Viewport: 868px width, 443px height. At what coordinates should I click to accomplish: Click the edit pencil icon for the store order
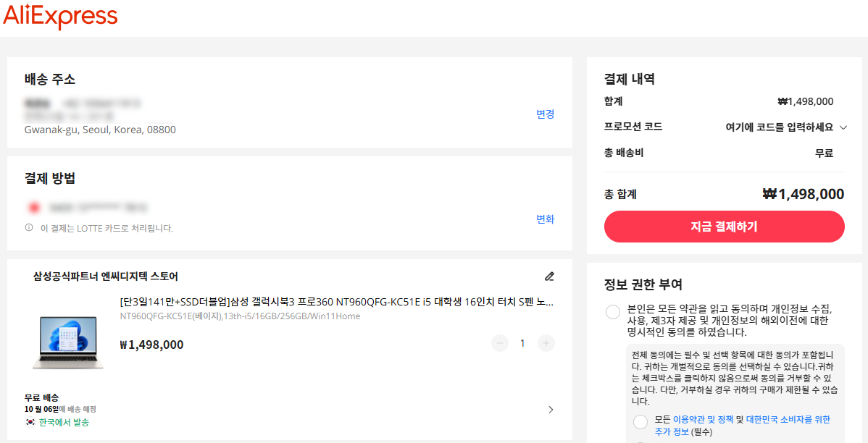(x=549, y=276)
